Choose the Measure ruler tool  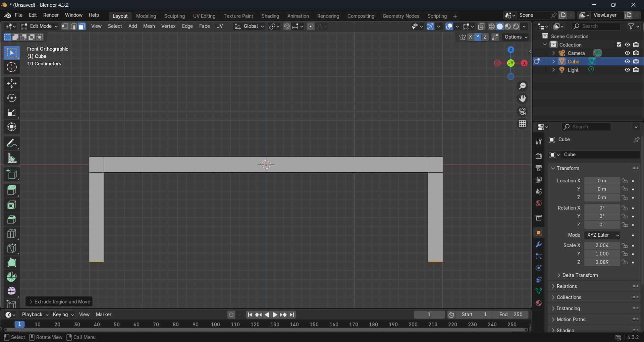point(12,158)
